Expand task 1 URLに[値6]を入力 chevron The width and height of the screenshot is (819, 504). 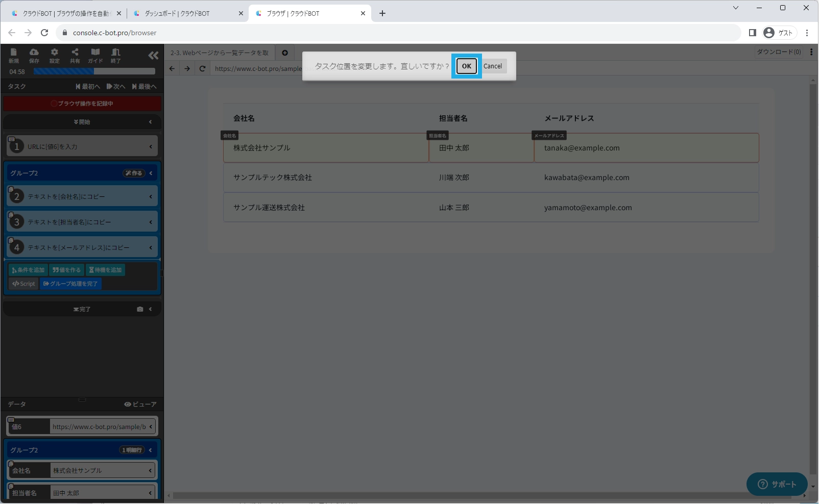point(151,147)
